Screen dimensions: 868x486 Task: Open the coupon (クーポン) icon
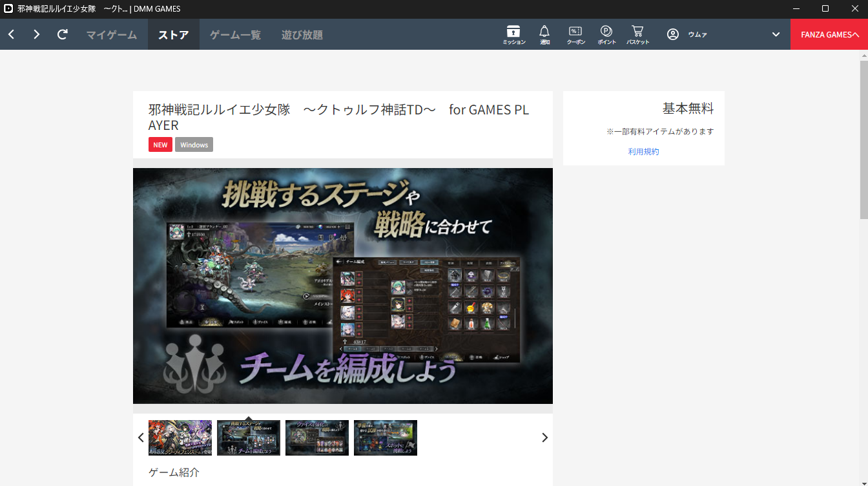pyautogui.click(x=575, y=34)
